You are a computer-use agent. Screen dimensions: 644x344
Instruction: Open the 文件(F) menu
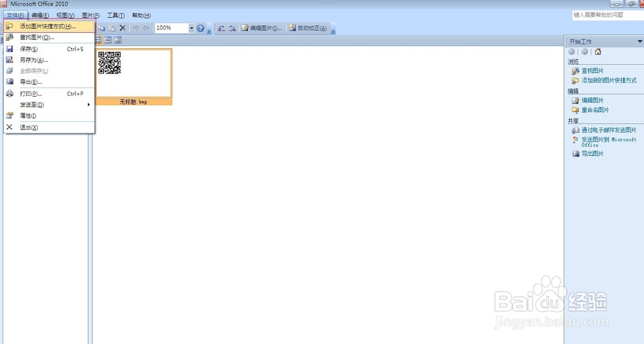[15, 15]
